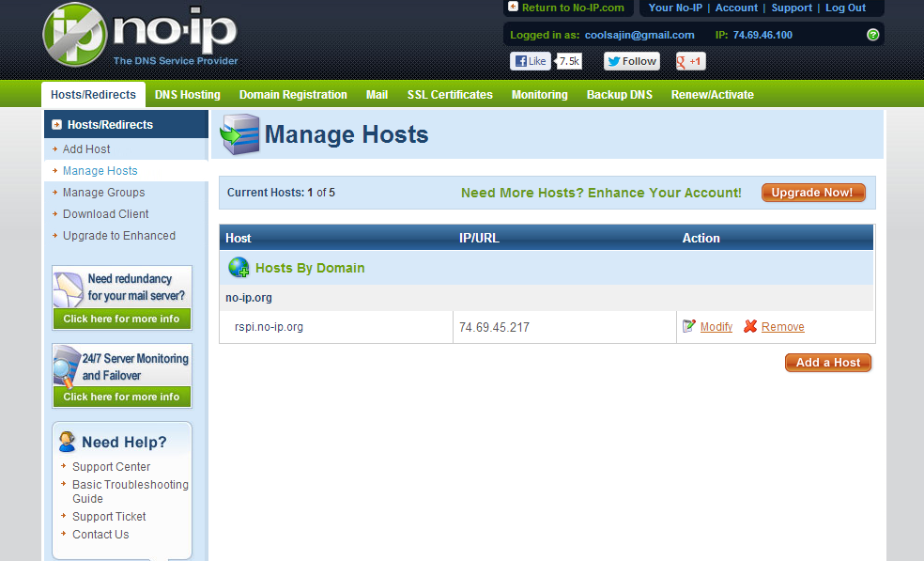The height and width of the screenshot is (561, 924).
Task: Click the rspi.no-ip.org host name
Action: click(x=269, y=326)
